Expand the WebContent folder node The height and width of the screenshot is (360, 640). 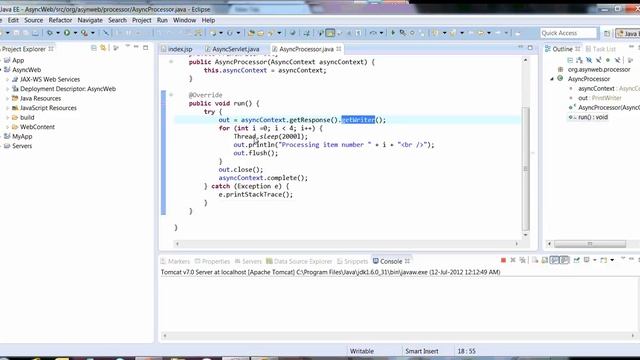pos(7,127)
